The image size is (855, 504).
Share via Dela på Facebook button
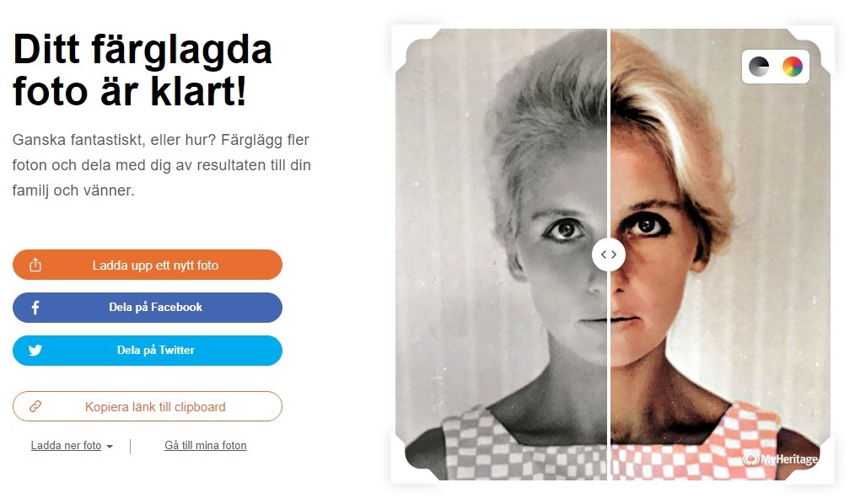148,308
